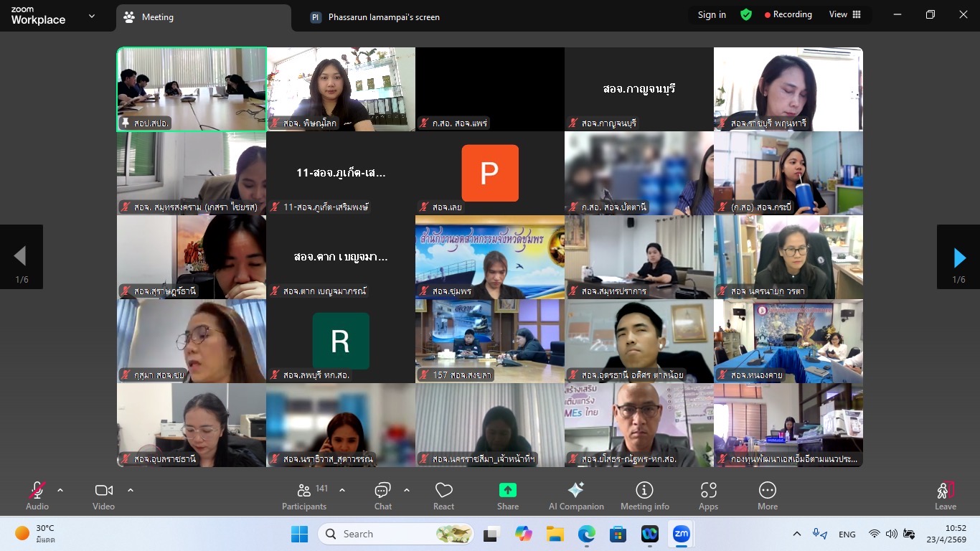Expand video options arrow next to Video

click(x=131, y=490)
